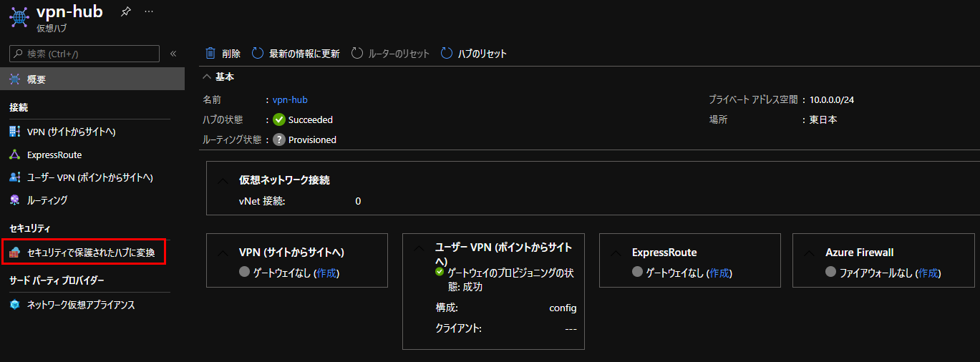The width and height of the screenshot is (980, 362).
Task: Collapse the Azure Firewall card
Action: click(x=809, y=253)
